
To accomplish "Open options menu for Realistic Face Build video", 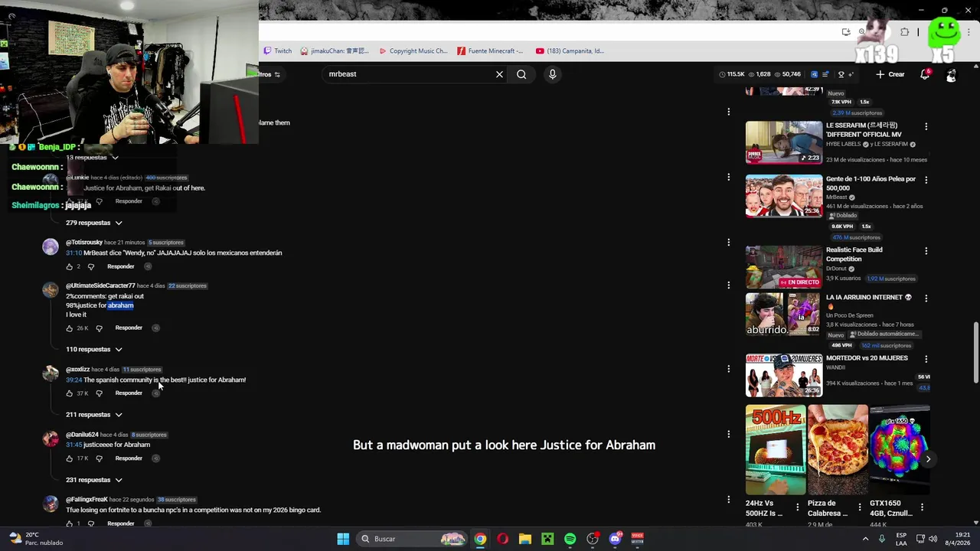I will tap(926, 251).
